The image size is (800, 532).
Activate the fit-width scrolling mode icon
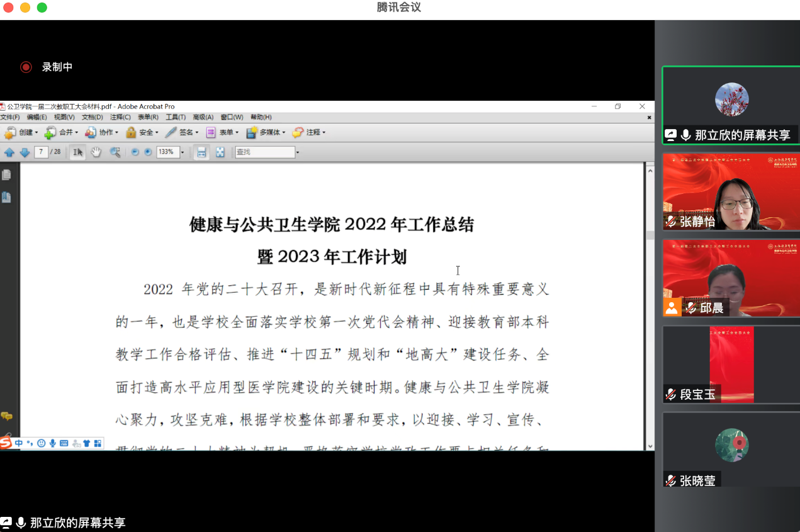(x=201, y=152)
